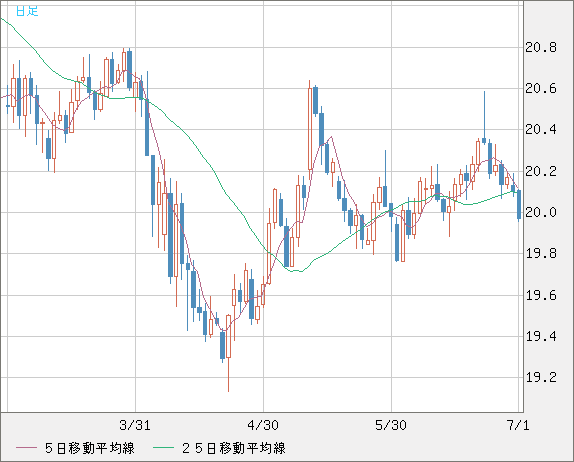Click the 19.8 price axis label

(x=541, y=253)
